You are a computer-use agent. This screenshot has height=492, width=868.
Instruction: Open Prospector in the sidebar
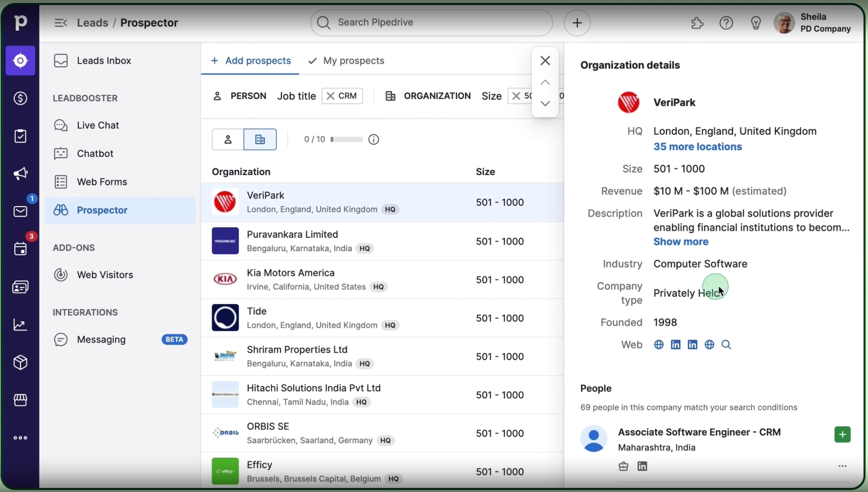pos(120,211)
